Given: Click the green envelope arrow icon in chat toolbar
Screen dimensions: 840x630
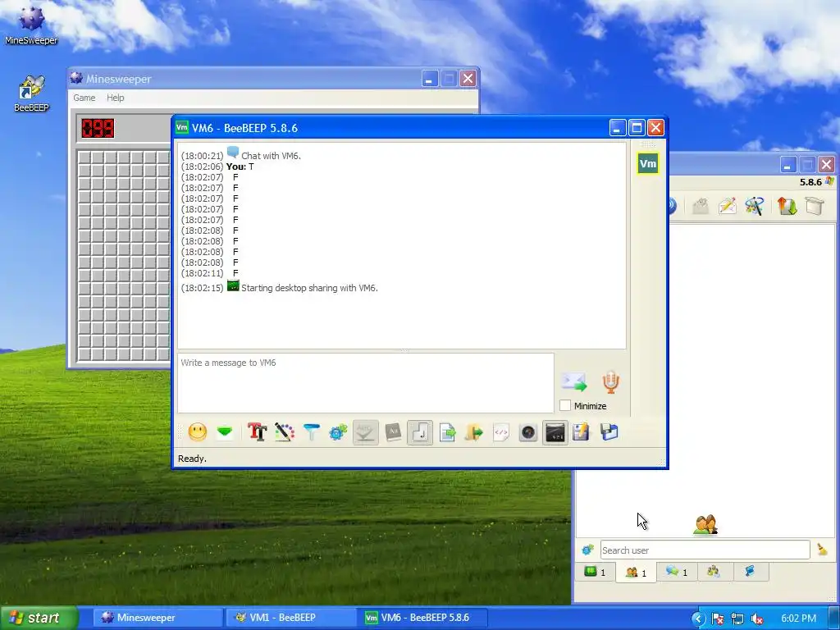Looking at the screenshot, I should tap(225, 431).
